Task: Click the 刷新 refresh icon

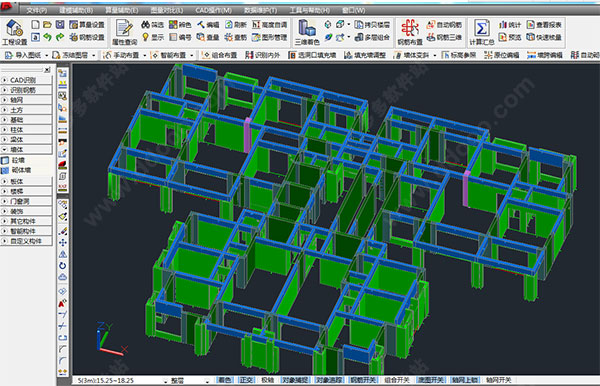Action: 229,25
